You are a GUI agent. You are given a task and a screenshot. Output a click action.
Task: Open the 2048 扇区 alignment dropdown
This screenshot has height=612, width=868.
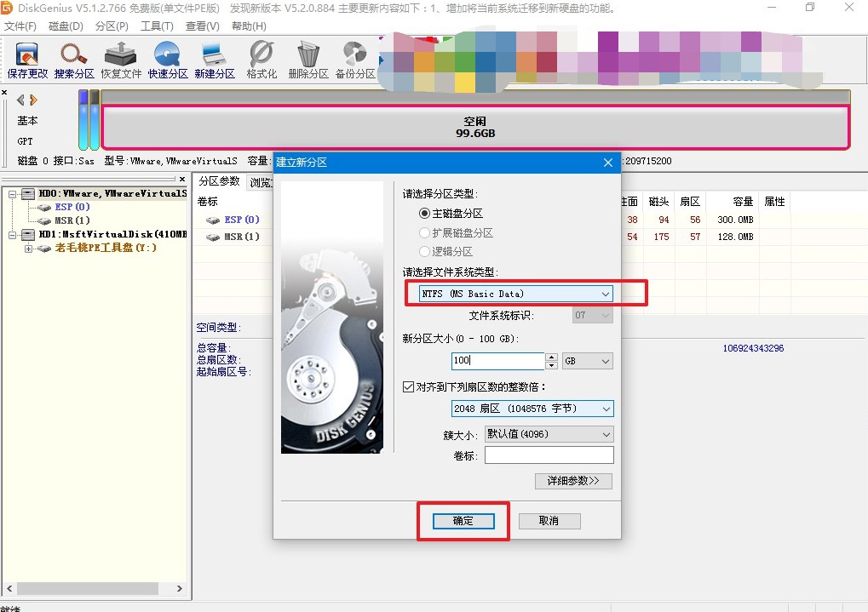click(532, 409)
